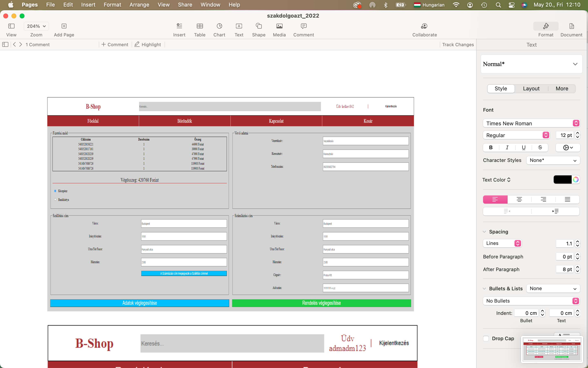Image resolution: width=588 pixels, height=368 pixels.
Task: Open Control Center in menu bar
Action: [x=511, y=5]
